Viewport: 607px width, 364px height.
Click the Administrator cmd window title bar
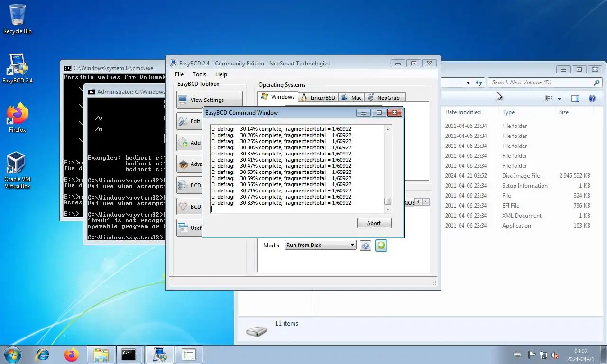point(125,91)
